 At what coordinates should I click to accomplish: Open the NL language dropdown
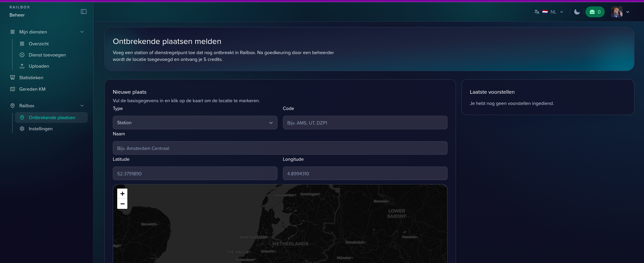554,12
